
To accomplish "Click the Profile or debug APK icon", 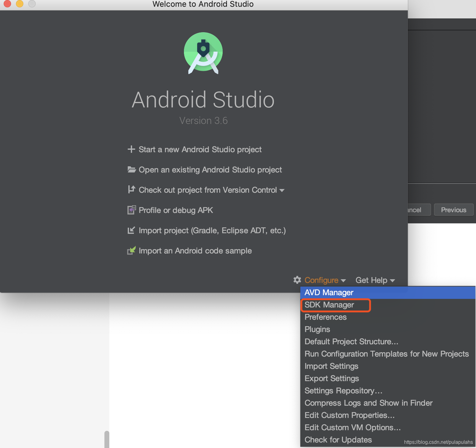I will pos(132,210).
